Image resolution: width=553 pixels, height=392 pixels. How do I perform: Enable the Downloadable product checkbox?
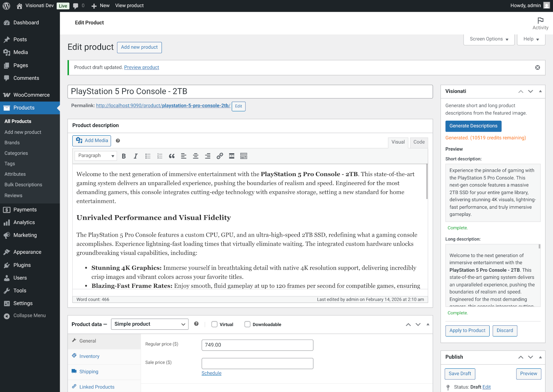[247, 324]
